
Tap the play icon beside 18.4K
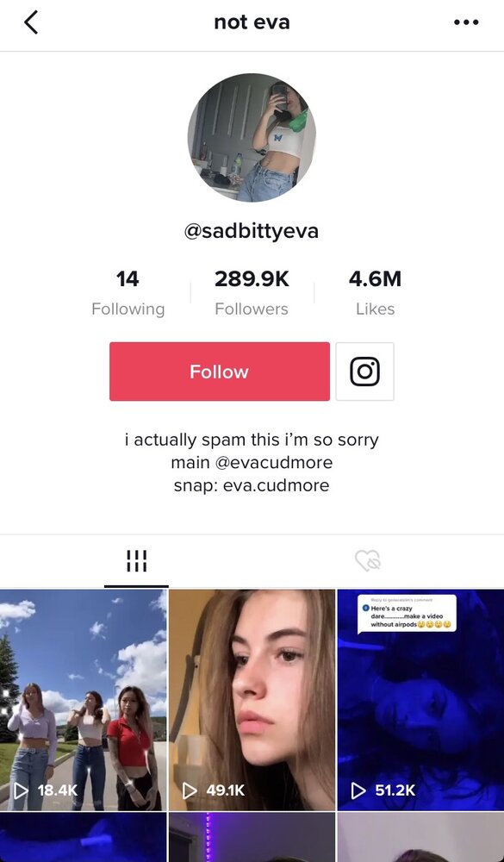tap(21, 790)
